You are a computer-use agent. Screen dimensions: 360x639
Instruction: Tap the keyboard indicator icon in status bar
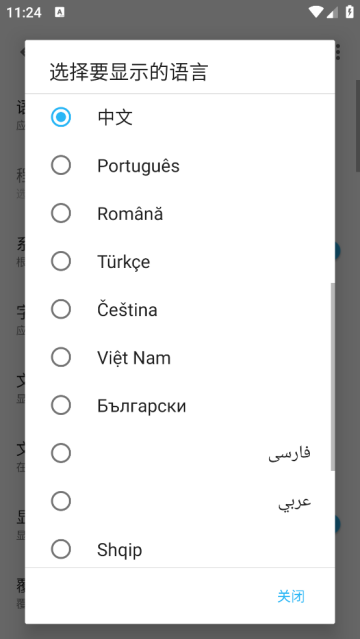tap(60, 13)
